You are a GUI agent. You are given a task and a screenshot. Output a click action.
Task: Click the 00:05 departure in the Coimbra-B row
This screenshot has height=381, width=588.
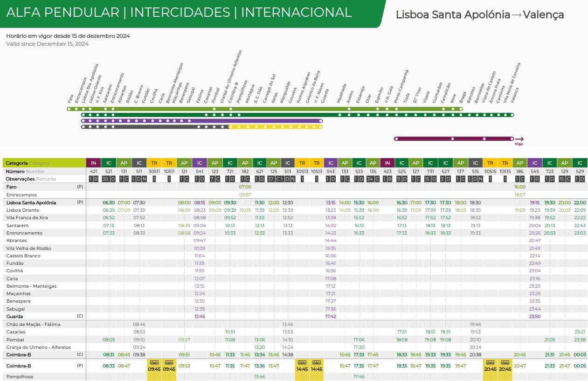point(580,366)
